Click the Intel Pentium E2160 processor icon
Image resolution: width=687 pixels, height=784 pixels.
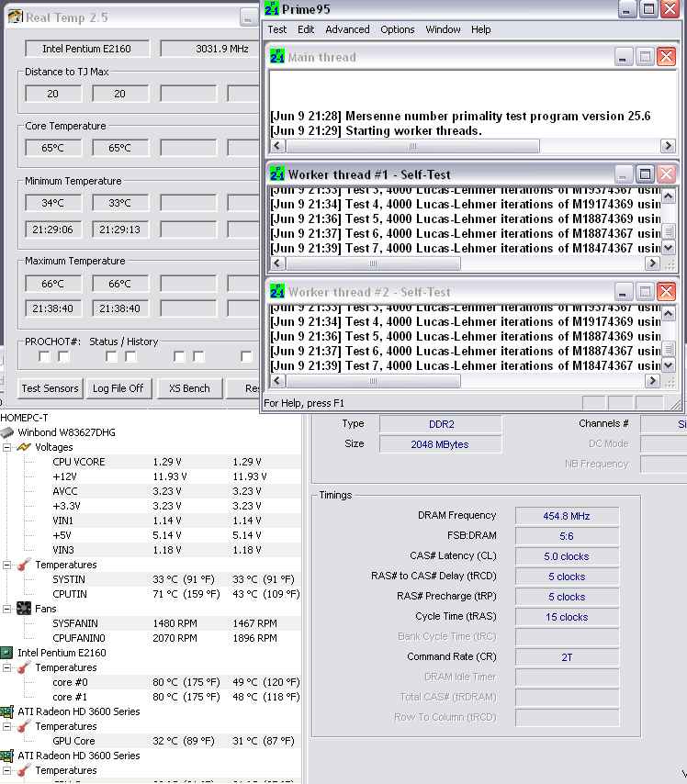tap(6, 653)
